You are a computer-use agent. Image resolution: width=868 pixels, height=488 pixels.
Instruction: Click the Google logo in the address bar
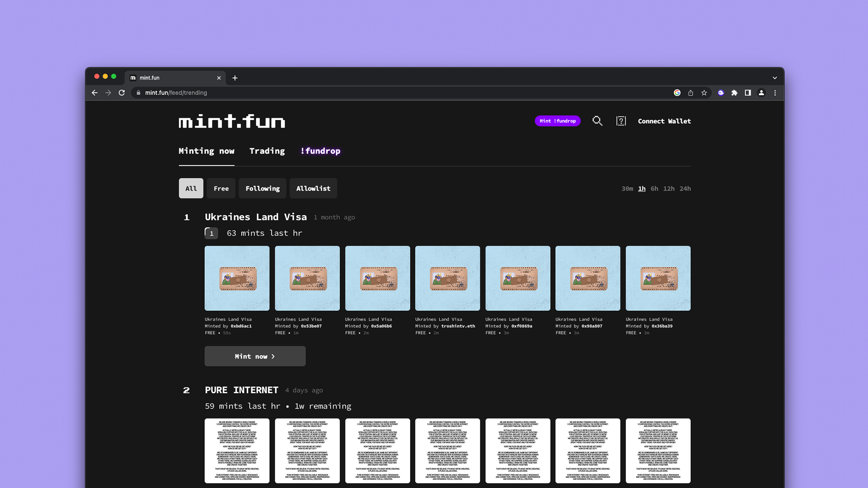677,93
